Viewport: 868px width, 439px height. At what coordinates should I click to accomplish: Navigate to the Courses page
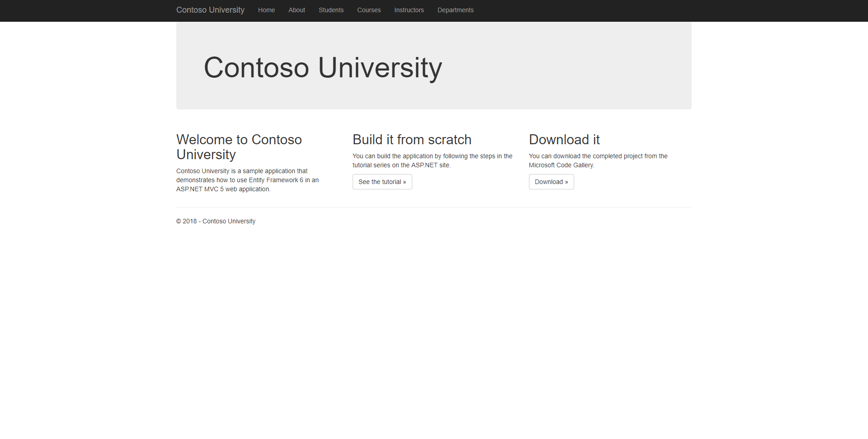coord(369,10)
